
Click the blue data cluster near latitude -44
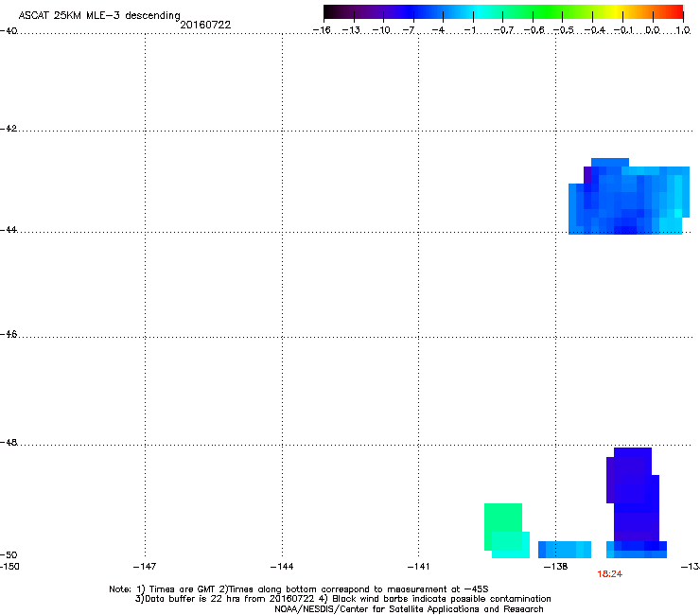coord(628,197)
